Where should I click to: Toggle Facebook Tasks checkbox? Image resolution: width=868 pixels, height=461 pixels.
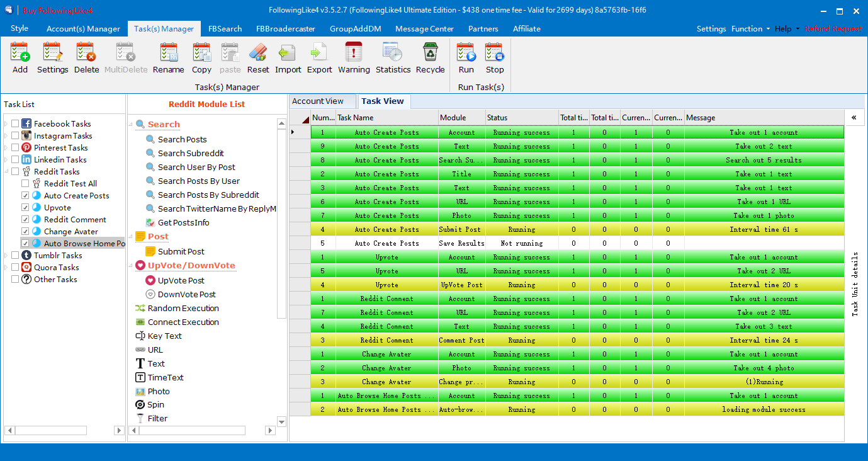coord(15,123)
